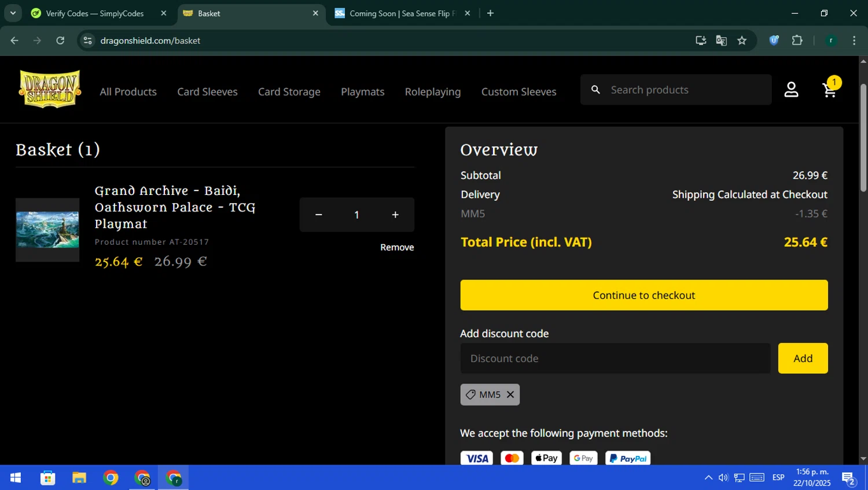
Task: Click the browser forward arrow
Action: click(x=37, y=40)
